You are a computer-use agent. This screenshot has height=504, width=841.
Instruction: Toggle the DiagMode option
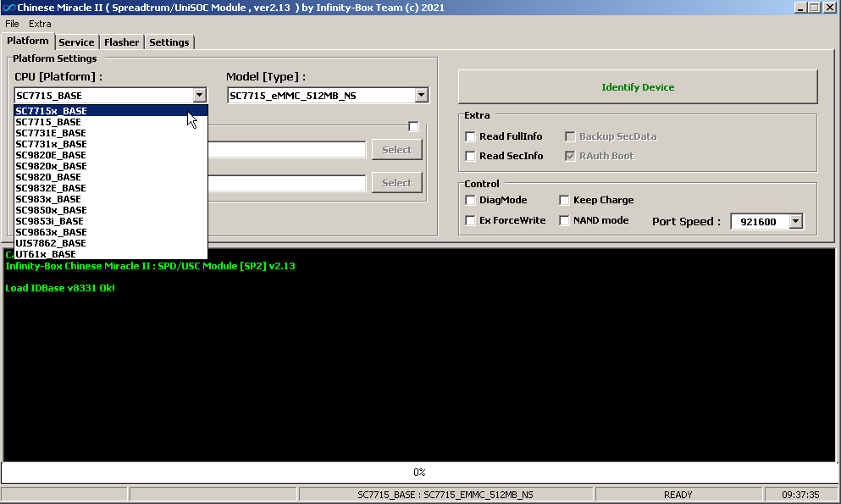click(x=471, y=201)
